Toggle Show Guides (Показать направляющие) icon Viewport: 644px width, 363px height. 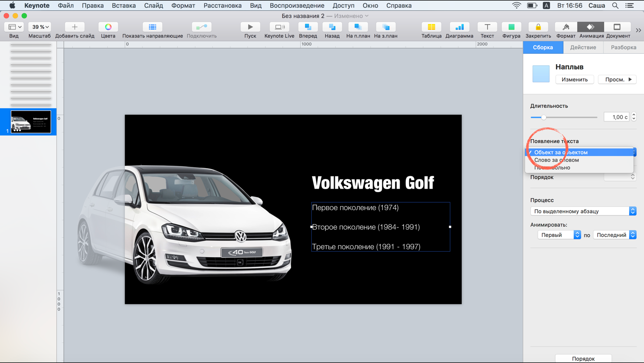click(x=153, y=27)
